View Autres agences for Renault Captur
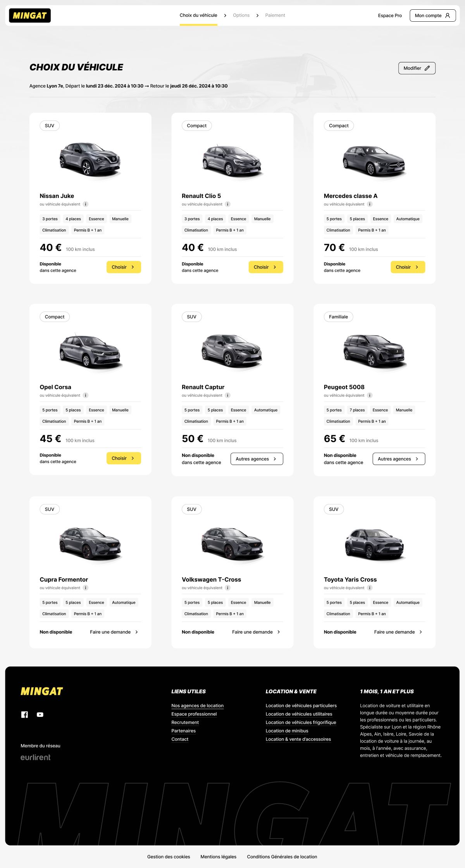 tap(257, 459)
